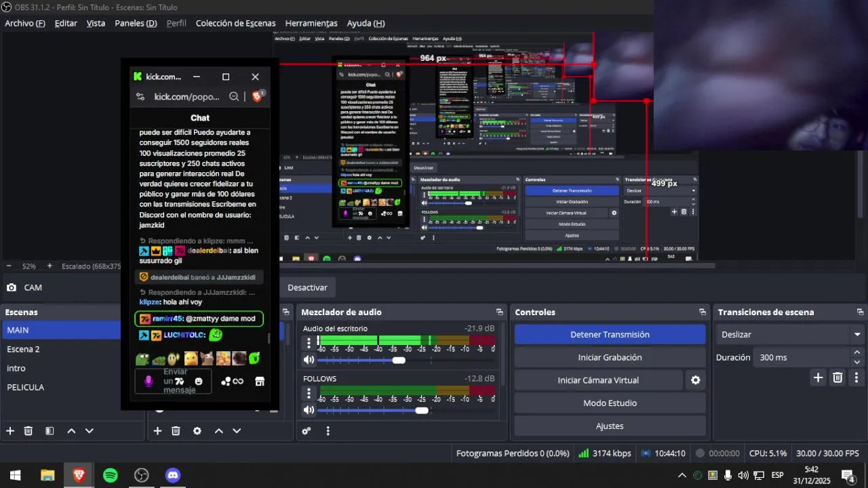Image resolution: width=868 pixels, height=488 pixels.
Task: Open the Ayuda menu
Action: click(x=366, y=23)
